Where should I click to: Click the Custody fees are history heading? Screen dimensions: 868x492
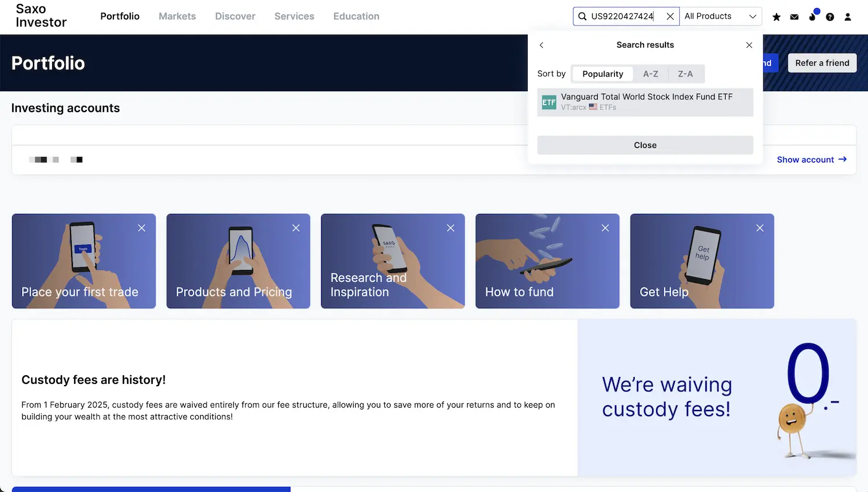click(x=94, y=380)
